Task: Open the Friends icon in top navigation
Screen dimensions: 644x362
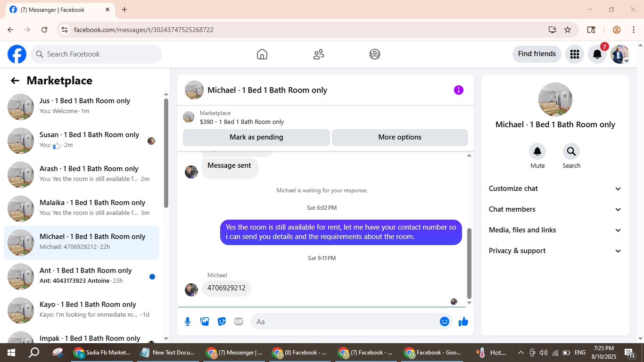Action: (x=319, y=54)
